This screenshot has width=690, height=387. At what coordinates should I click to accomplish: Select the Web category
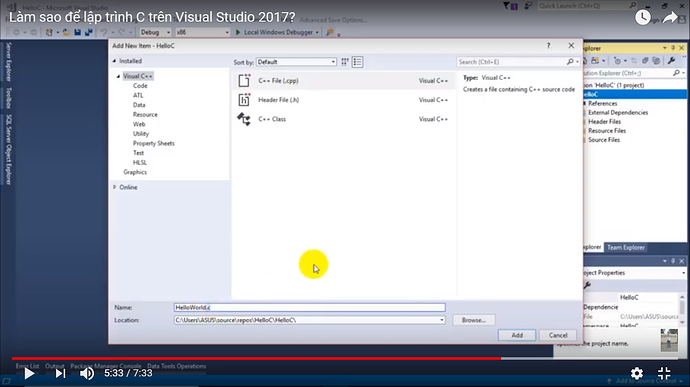[x=139, y=124]
